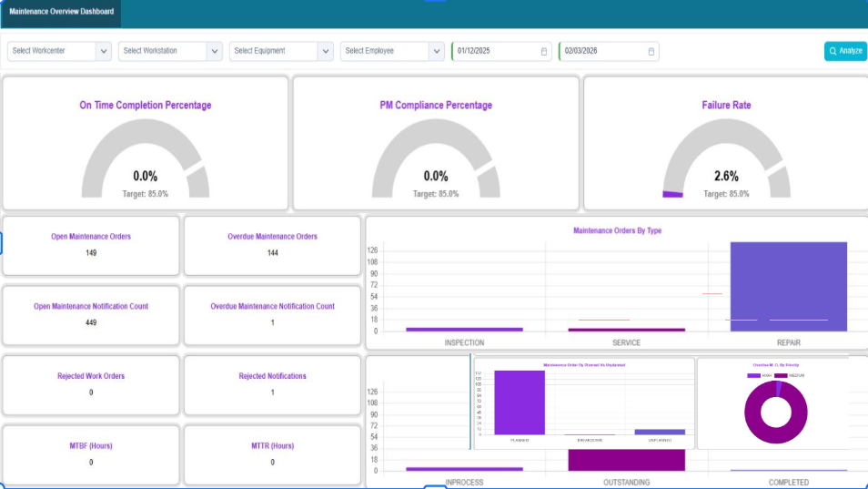Toggle HIGH legend swatch in priority chart
The width and height of the screenshot is (868, 489).
[753, 375]
